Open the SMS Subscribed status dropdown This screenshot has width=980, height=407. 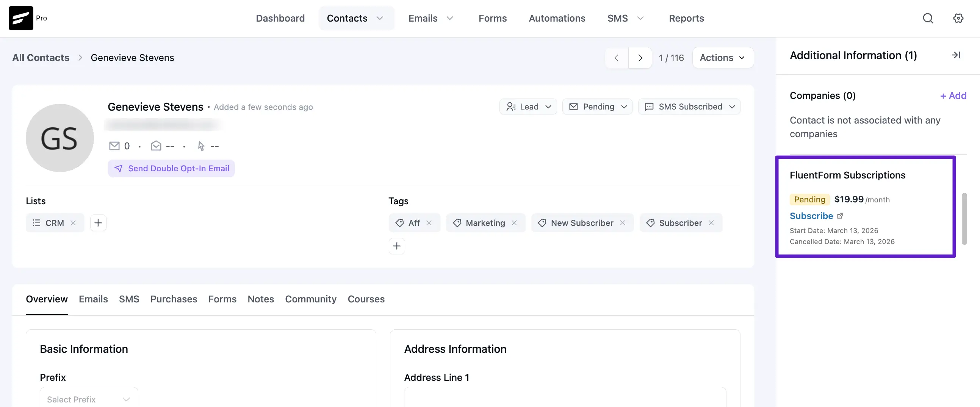click(689, 106)
